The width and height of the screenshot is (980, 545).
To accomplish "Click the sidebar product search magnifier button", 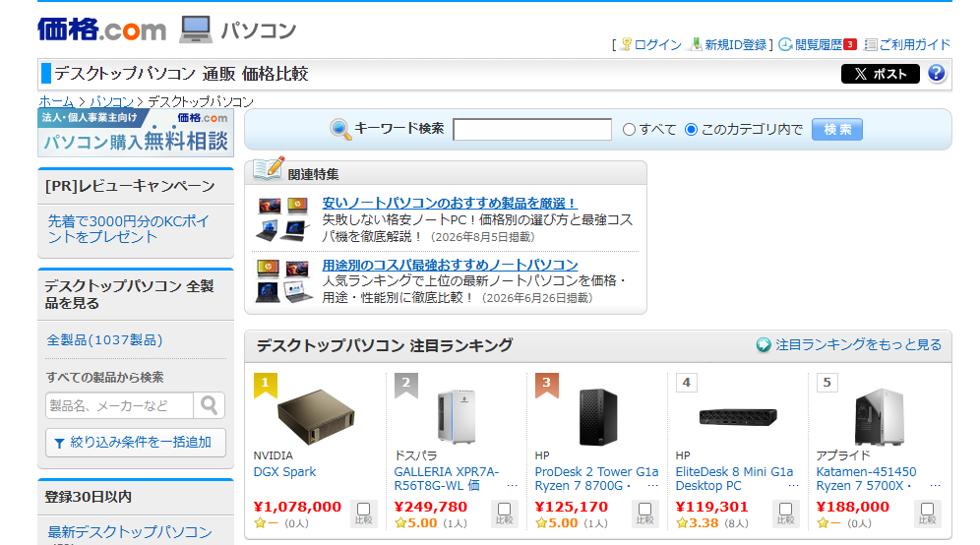I will coord(210,405).
